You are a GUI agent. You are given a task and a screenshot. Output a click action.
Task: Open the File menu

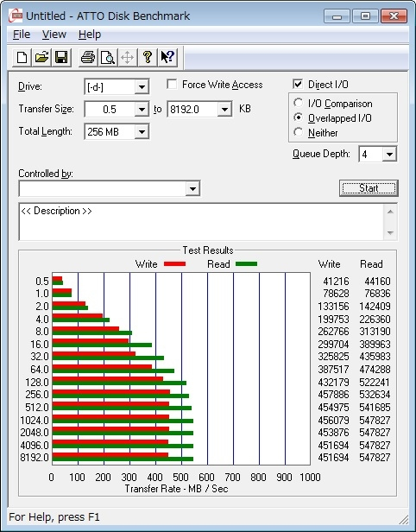tap(22, 35)
